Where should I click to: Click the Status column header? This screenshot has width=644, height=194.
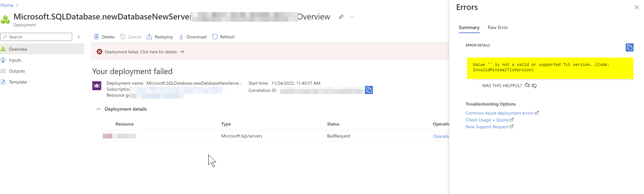click(x=333, y=124)
